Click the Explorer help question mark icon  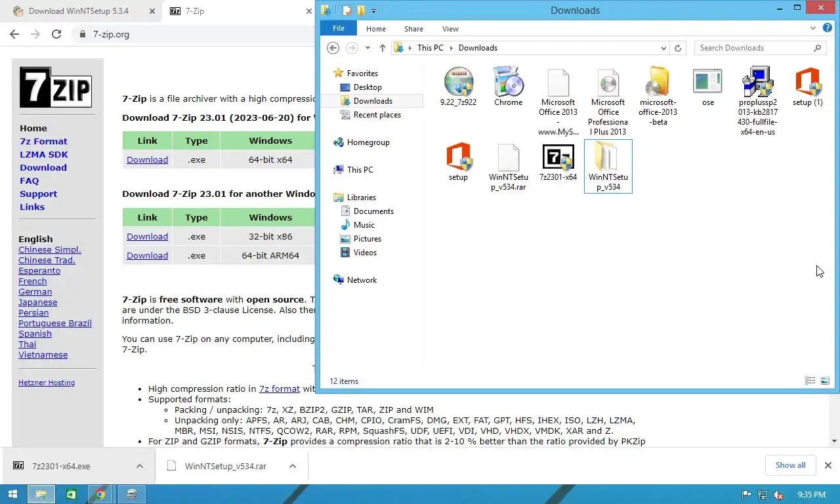828,28
